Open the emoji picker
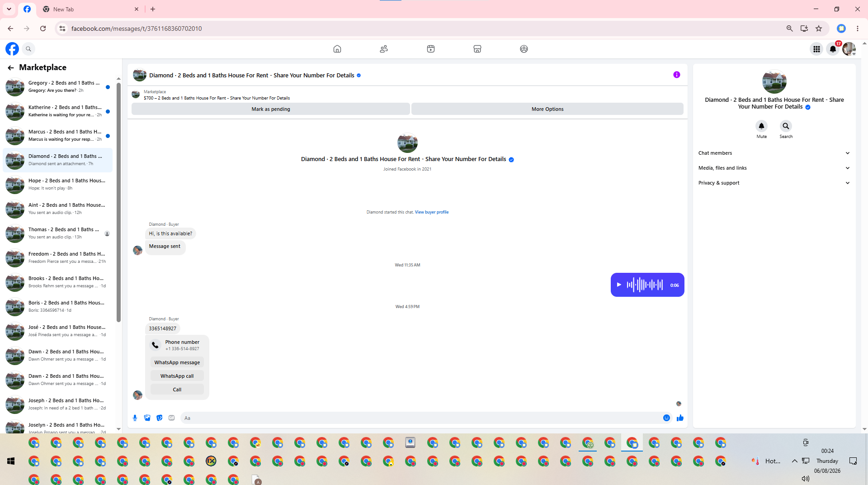Image resolution: width=868 pixels, height=485 pixels. click(x=666, y=418)
